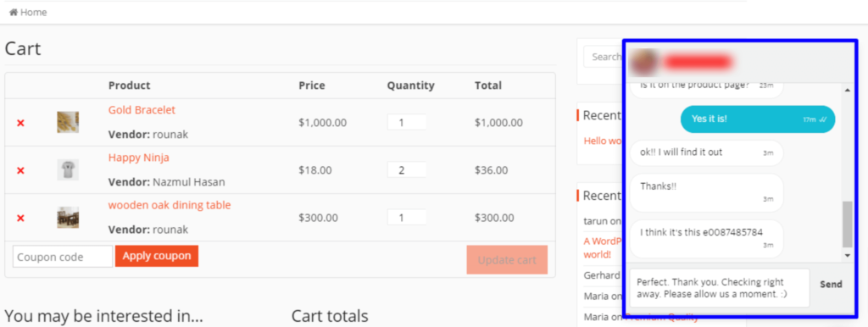The width and height of the screenshot is (868, 327).
Task: Open the Hello world recent post link
Action: coord(603,141)
